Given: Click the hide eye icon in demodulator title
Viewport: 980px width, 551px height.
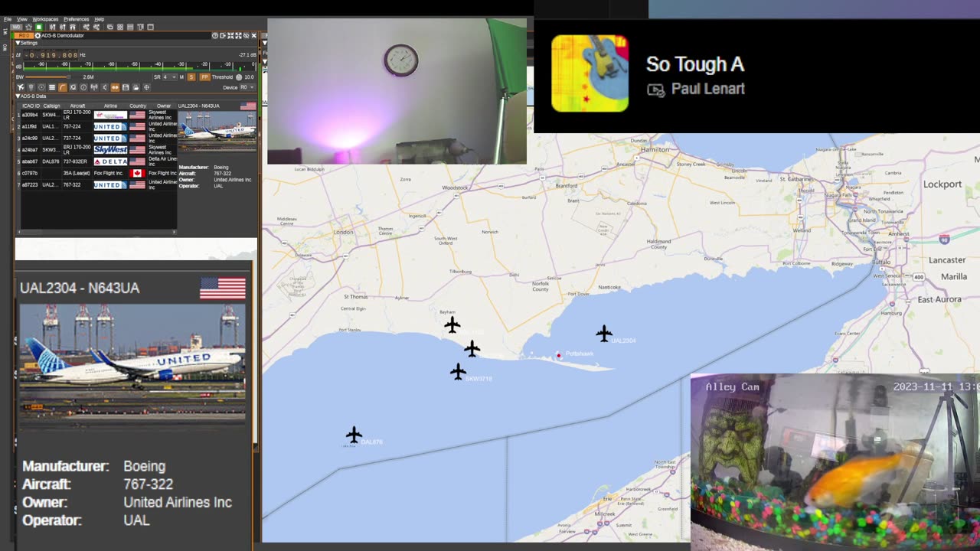Looking at the screenshot, I should coord(246,36).
